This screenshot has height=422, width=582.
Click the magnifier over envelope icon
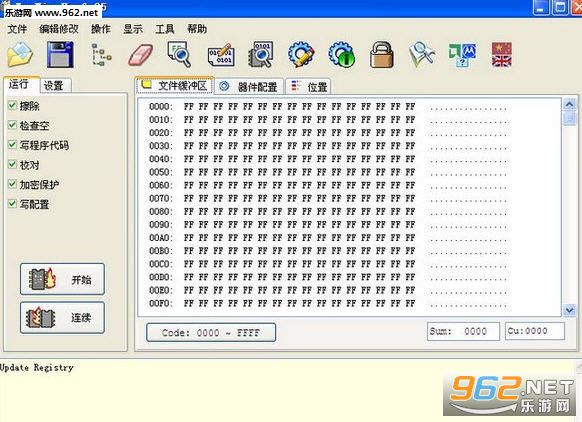pyautogui.click(x=422, y=55)
